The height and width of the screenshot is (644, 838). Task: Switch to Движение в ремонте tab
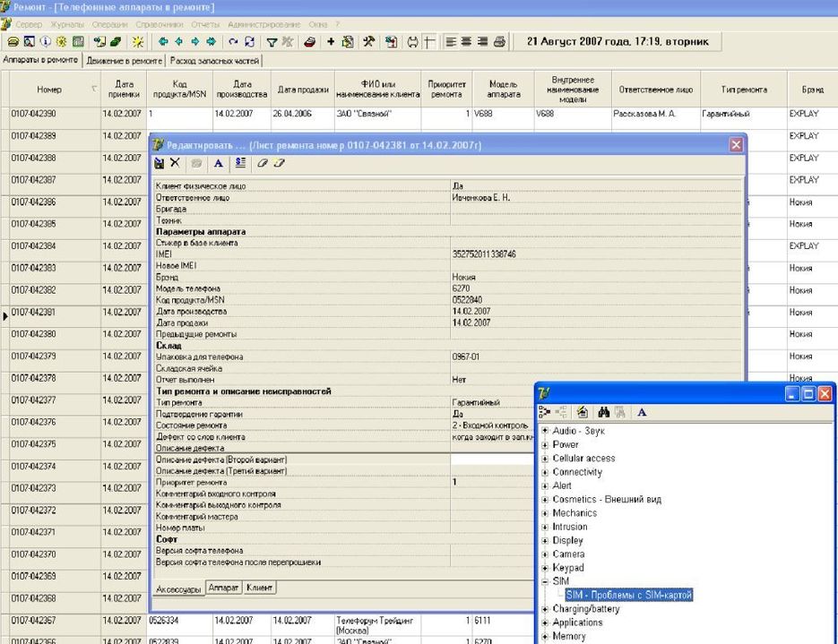[x=124, y=61]
